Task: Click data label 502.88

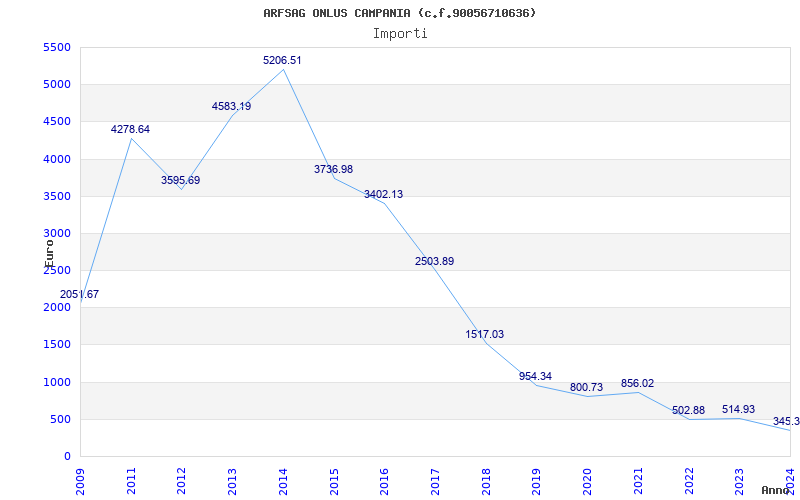Action: pyautogui.click(x=688, y=411)
